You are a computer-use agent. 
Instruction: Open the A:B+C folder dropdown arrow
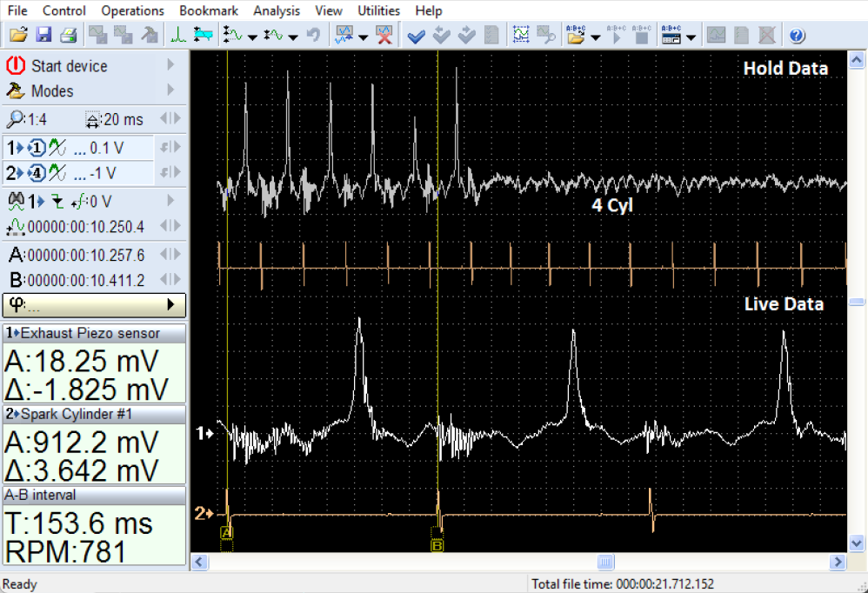point(596,37)
